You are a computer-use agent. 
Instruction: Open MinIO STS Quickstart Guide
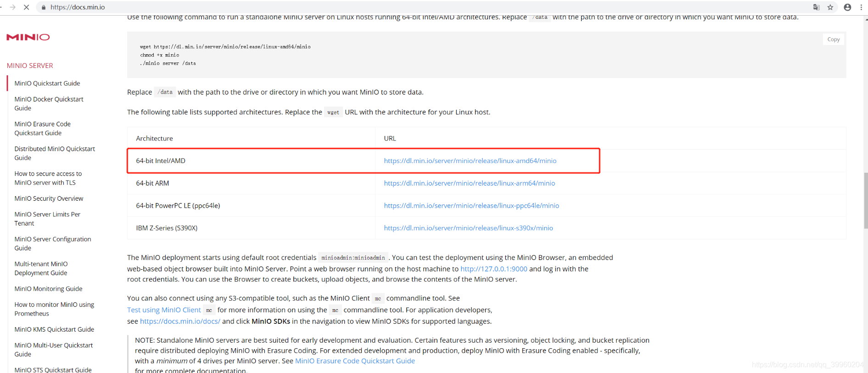53,369
